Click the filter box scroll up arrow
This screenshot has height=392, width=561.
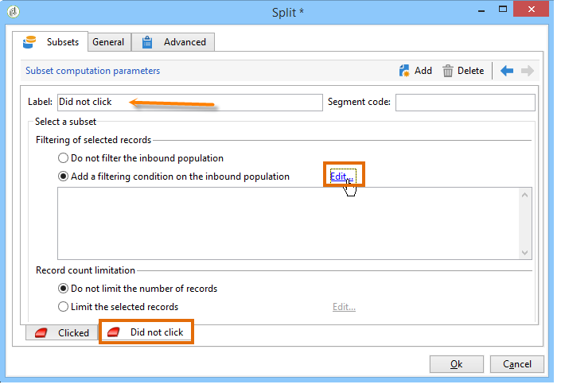pos(525,195)
